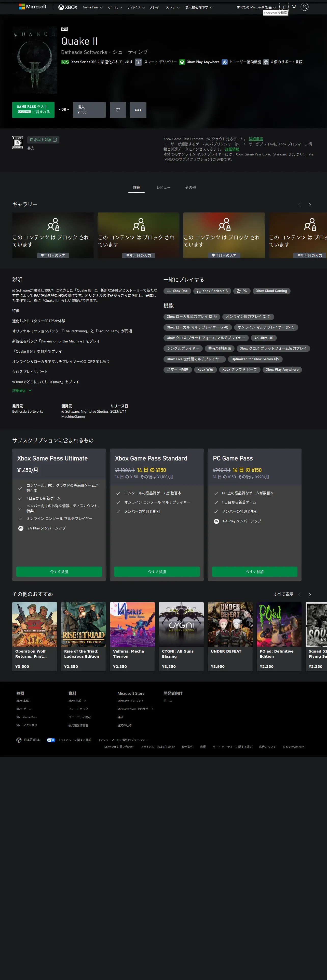Expand the ストア menu
The image size is (327, 980).
(172, 7)
